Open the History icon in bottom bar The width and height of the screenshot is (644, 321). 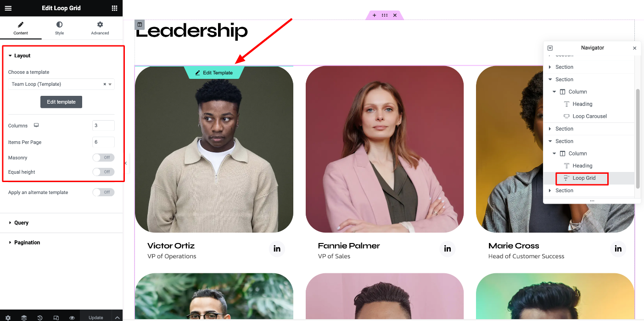pos(40,317)
